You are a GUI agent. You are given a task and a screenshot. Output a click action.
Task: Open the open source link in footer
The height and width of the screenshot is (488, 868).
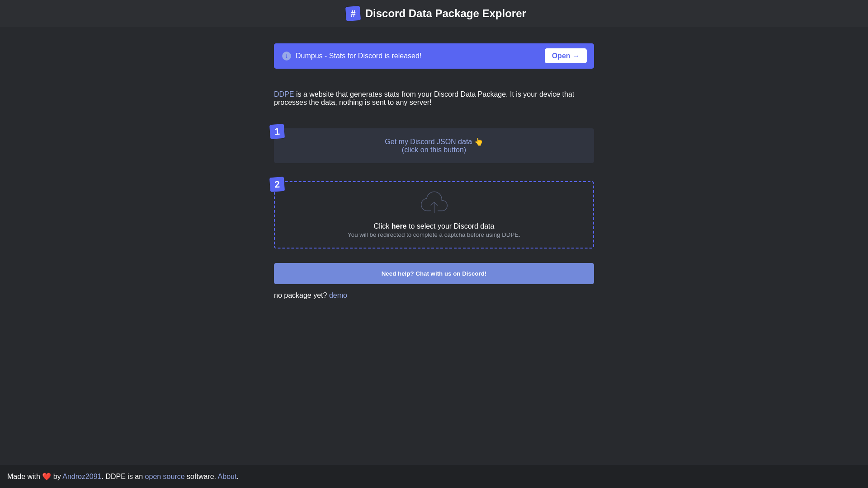[x=165, y=477]
